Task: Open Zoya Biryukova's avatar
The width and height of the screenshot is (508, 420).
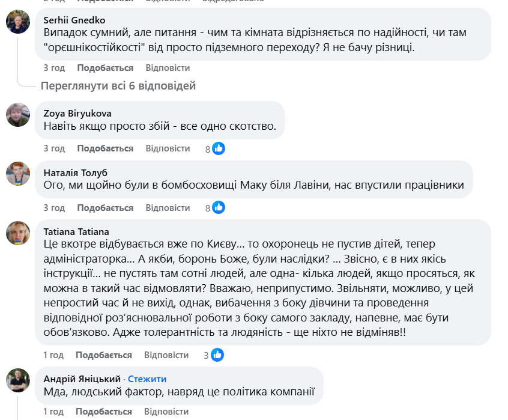Action: (x=18, y=114)
